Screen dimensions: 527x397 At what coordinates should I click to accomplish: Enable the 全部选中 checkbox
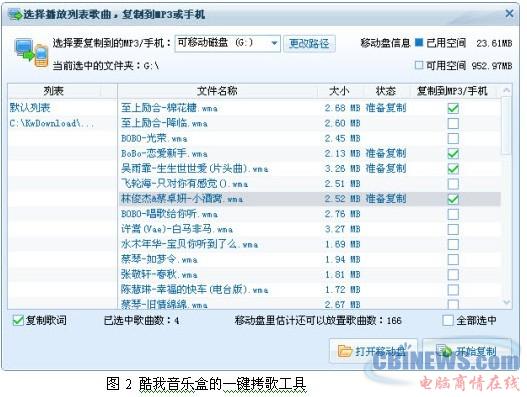[x=448, y=320]
